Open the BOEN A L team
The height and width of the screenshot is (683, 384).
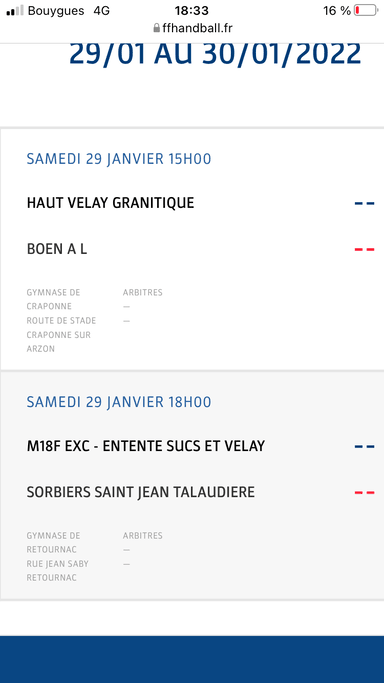pos(57,249)
